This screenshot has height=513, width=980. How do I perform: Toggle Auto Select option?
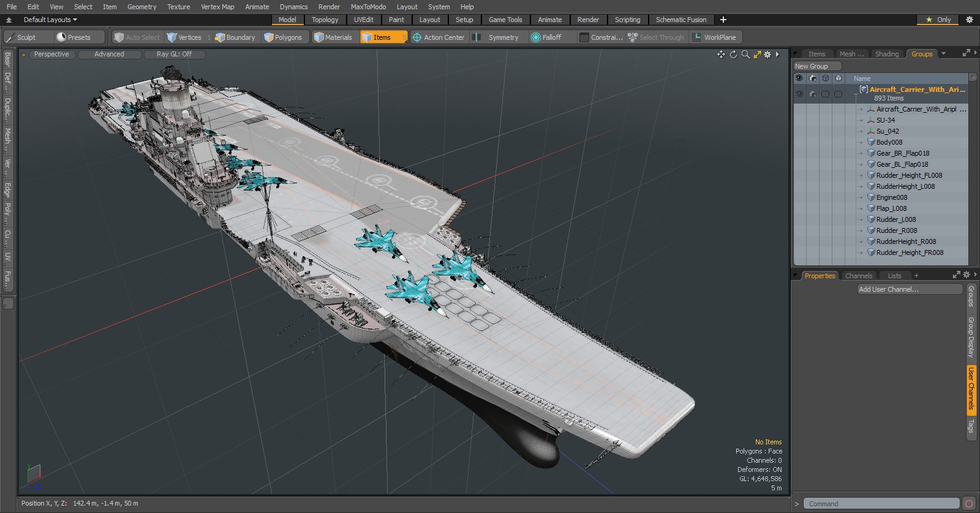tap(137, 37)
